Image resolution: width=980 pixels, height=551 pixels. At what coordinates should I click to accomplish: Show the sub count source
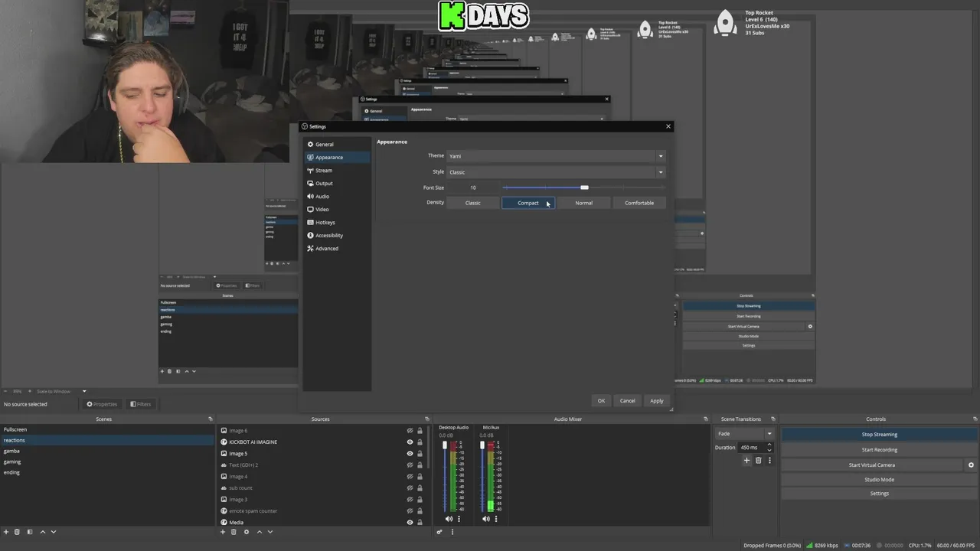point(410,487)
